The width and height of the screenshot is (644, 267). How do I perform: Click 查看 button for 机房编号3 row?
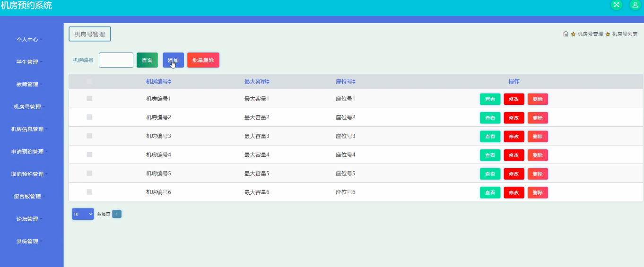pyautogui.click(x=490, y=137)
